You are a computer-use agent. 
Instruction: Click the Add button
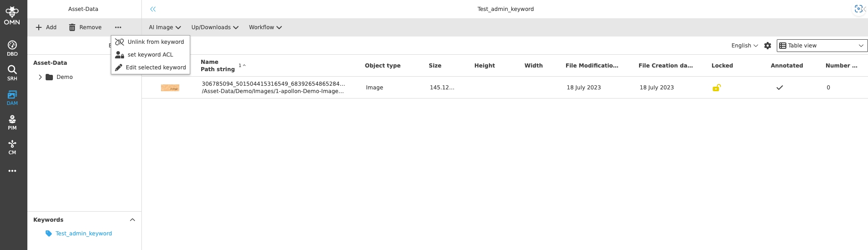pos(46,27)
